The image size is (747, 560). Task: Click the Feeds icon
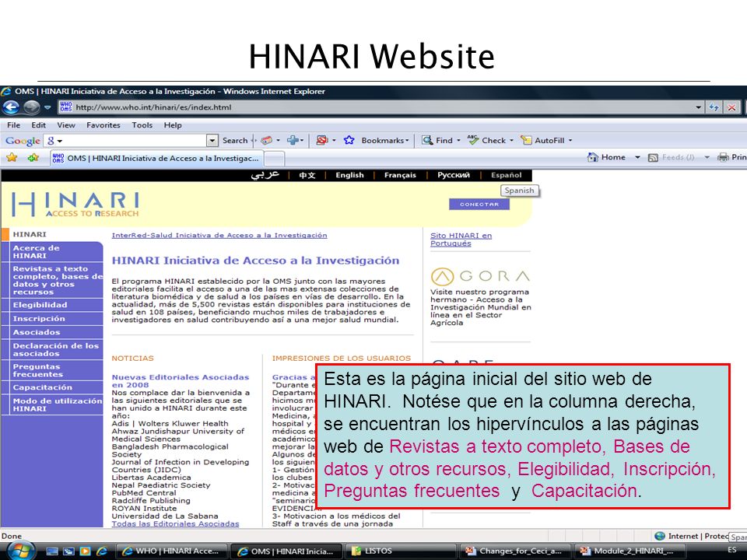653,158
